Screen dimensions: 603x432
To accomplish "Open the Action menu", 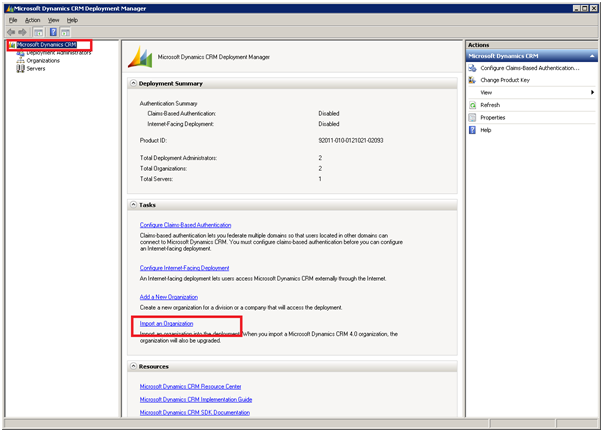I will [33, 20].
